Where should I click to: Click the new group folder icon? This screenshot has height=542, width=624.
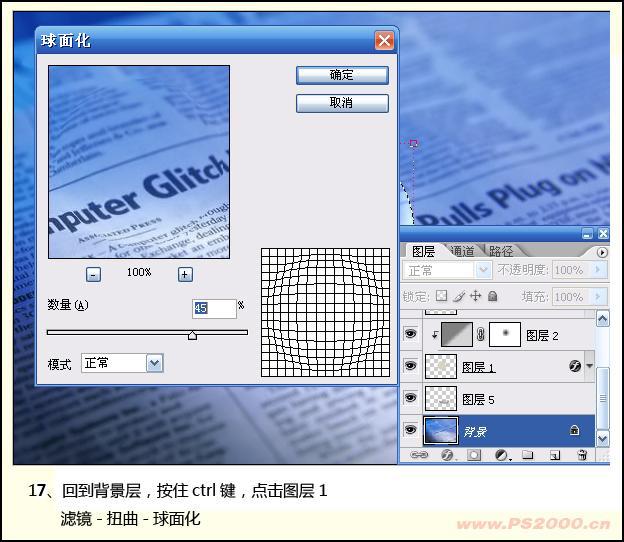click(528, 454)
